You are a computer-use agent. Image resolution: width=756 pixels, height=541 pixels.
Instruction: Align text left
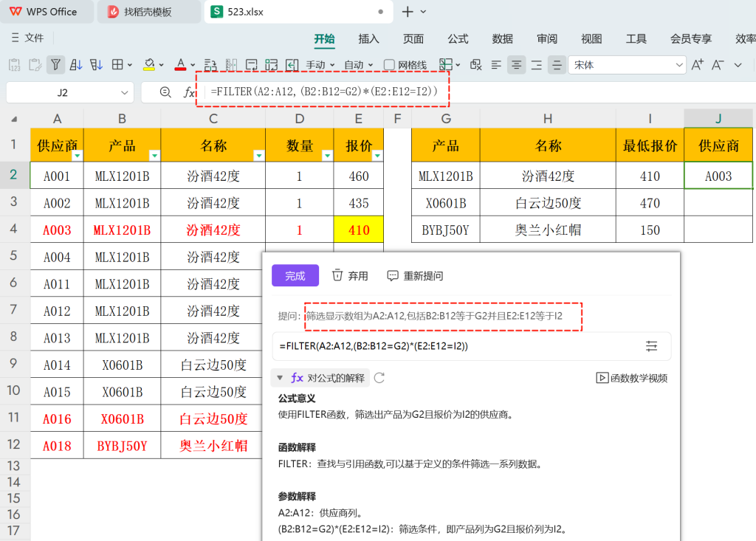coord(496,65)
